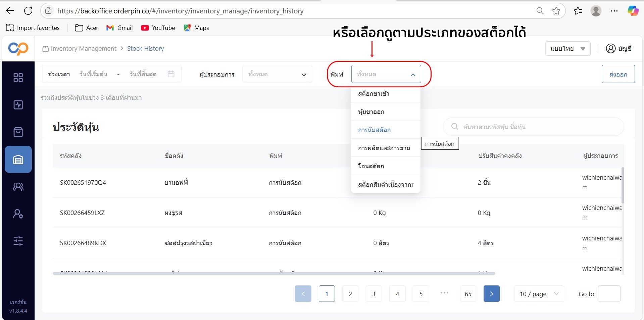Click stock code SK002651970Q4
The width and height of the screenshot is (644, 320).
(83, 183)
